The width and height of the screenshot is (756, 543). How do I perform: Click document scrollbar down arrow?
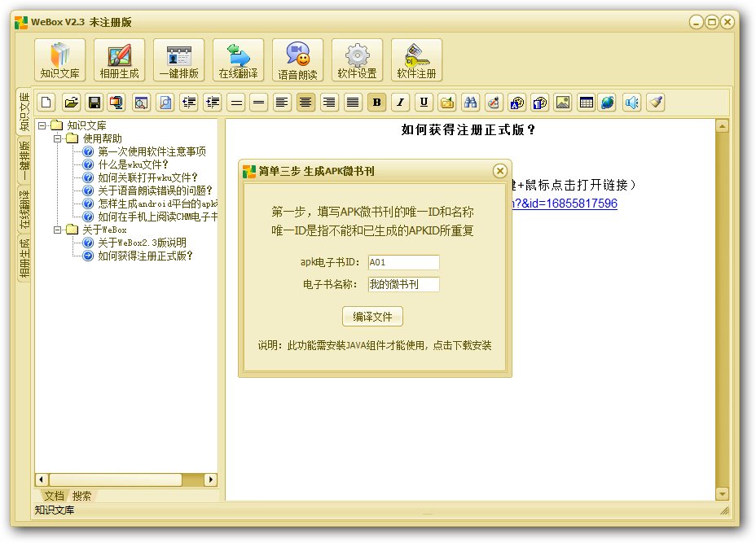point(722,493)
